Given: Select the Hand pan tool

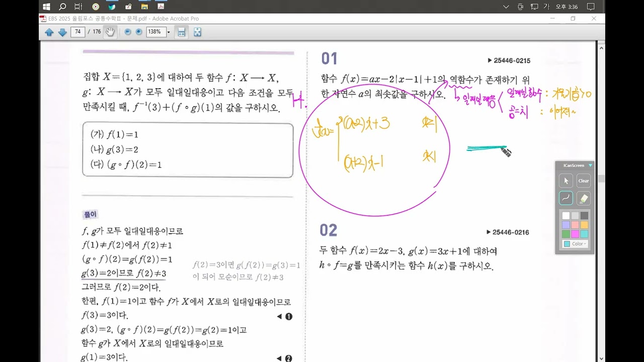Looking at the screenshot, I should click(x=110, y=32).
